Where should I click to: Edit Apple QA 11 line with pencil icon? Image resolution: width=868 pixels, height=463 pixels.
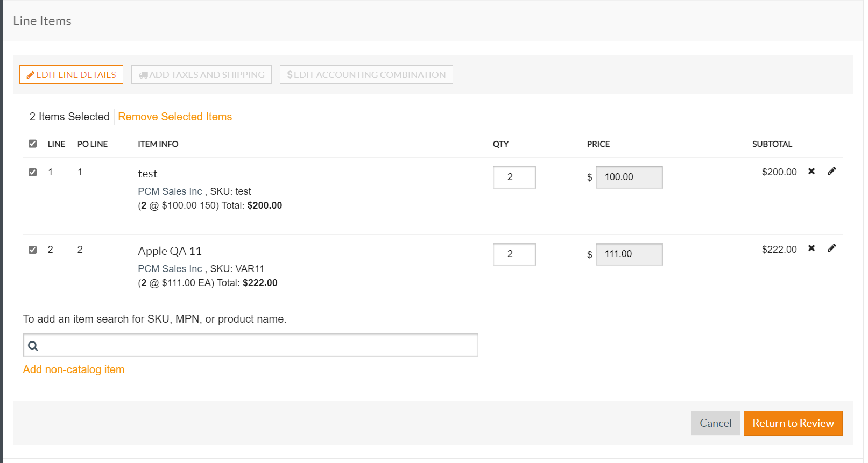(x=832, y=248)
